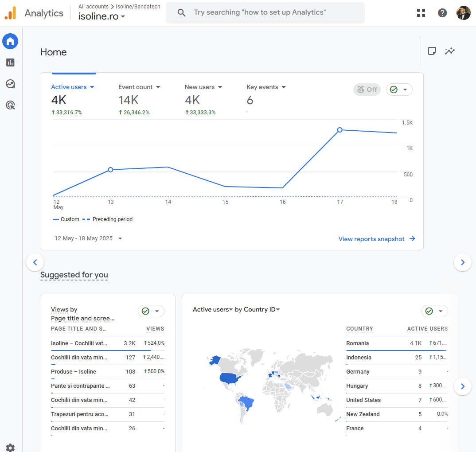This screenshot has width=476, height=452.
Task: Toggle the benchmarking Off switch
Action: tap(367, 90)
